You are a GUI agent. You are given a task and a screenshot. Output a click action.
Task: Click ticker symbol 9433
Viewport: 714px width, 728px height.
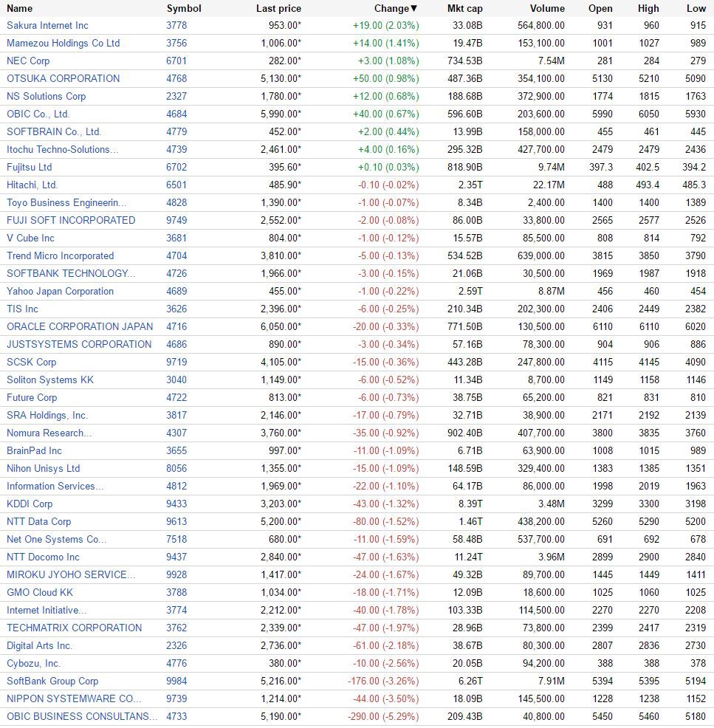coord(176,504)
